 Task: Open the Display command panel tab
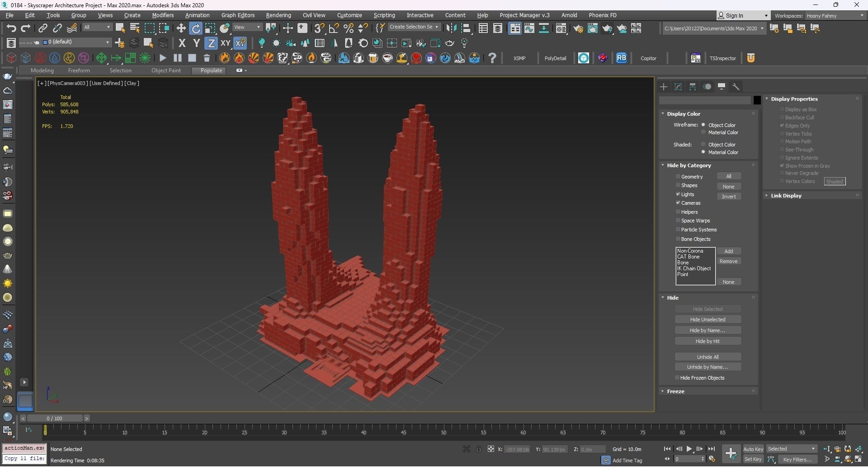(722, 87)
